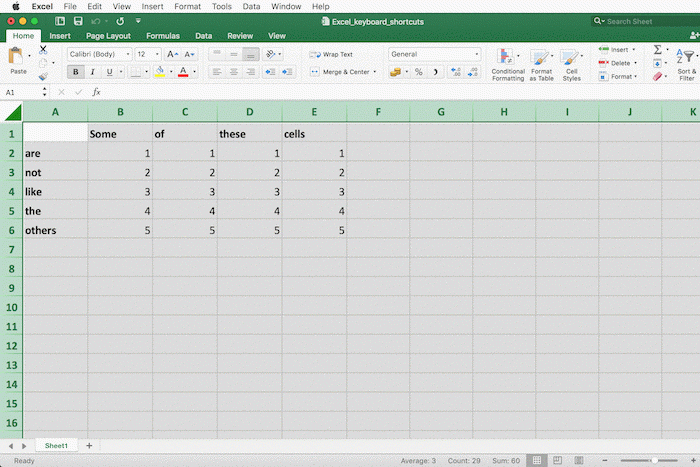This screenshot has height=467, width=700.
Task: Click the Increase Font Size icon
Action: [172, 54]
